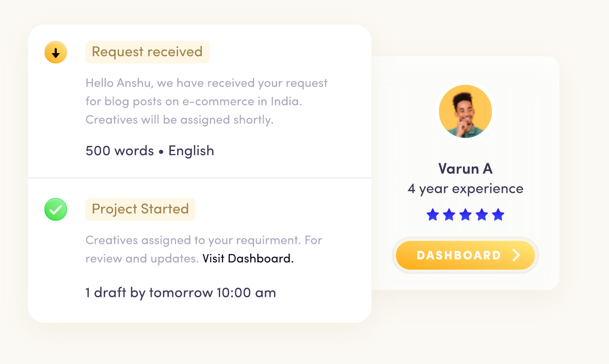Click the 500 words • English detail
Screen dimensions: 609x364
click(150, 151)
